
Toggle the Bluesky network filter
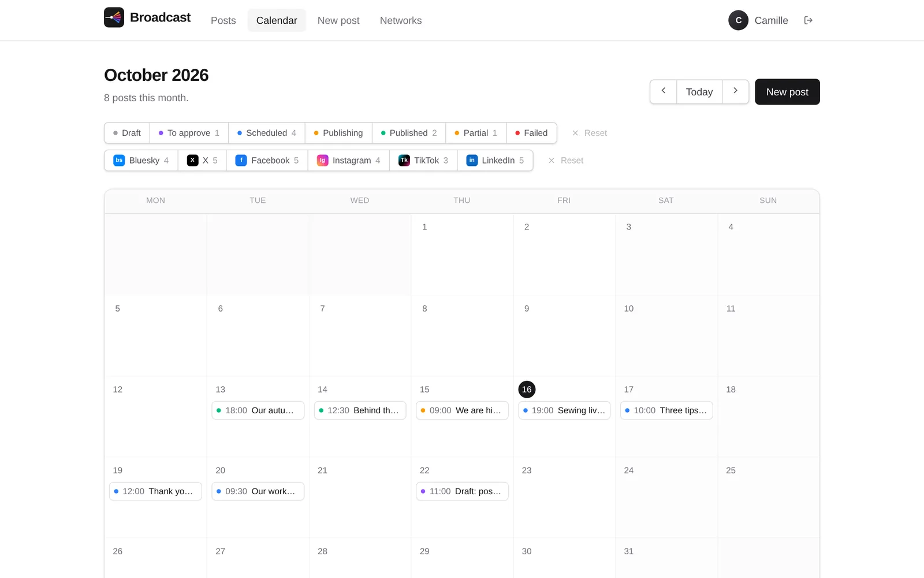(141, 161)
